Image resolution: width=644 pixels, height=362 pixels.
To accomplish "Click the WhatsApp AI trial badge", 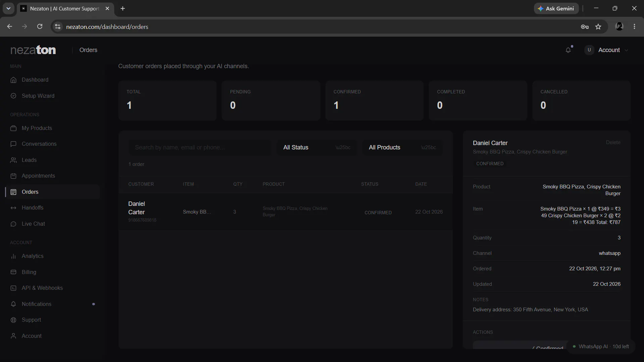I will [601, 347].
